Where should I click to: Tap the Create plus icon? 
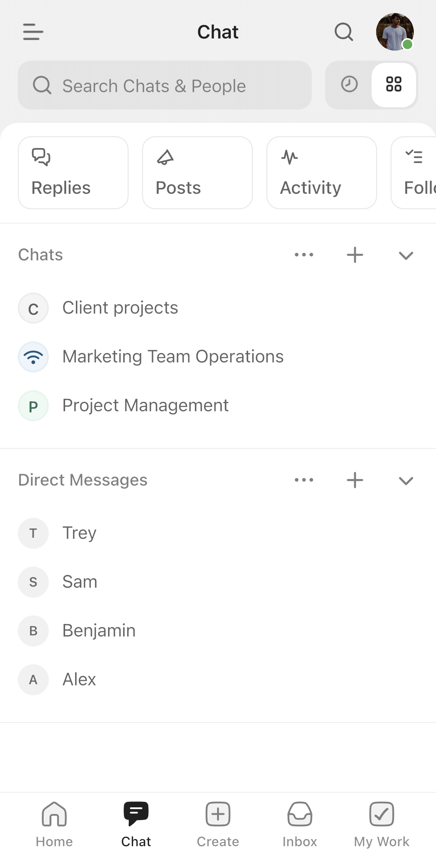(x=218, y=815)
